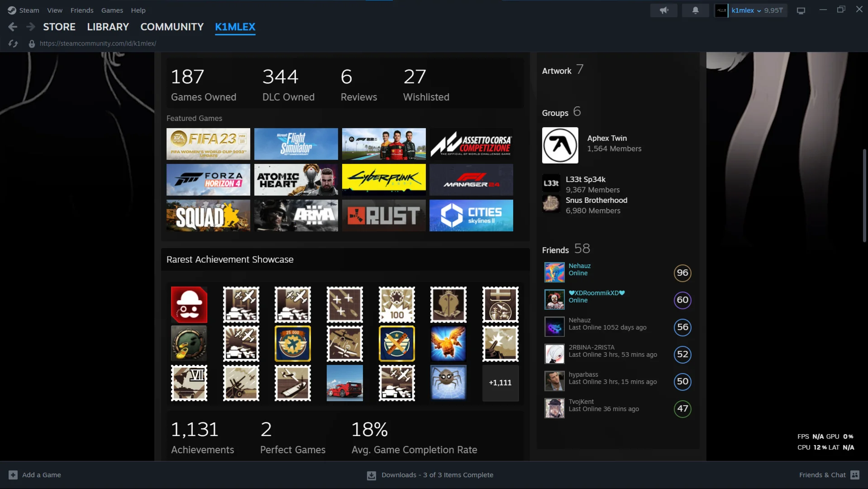This screenshot has height=489, width=868.
Task: Open Assetto Corsa Competizione tile
Action: coord(471,144)
